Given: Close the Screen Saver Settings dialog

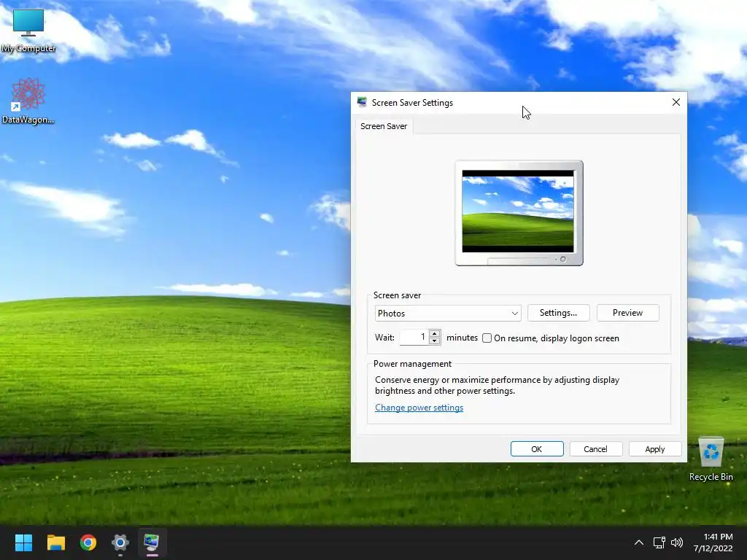Looking at the screenshot, I should pyautogui.click(x=676, y=102).
